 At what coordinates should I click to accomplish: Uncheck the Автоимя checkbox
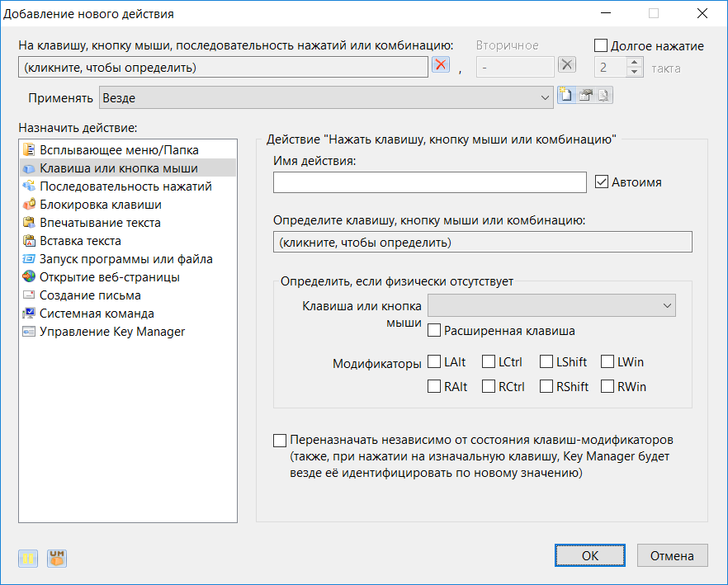point(602,182)
